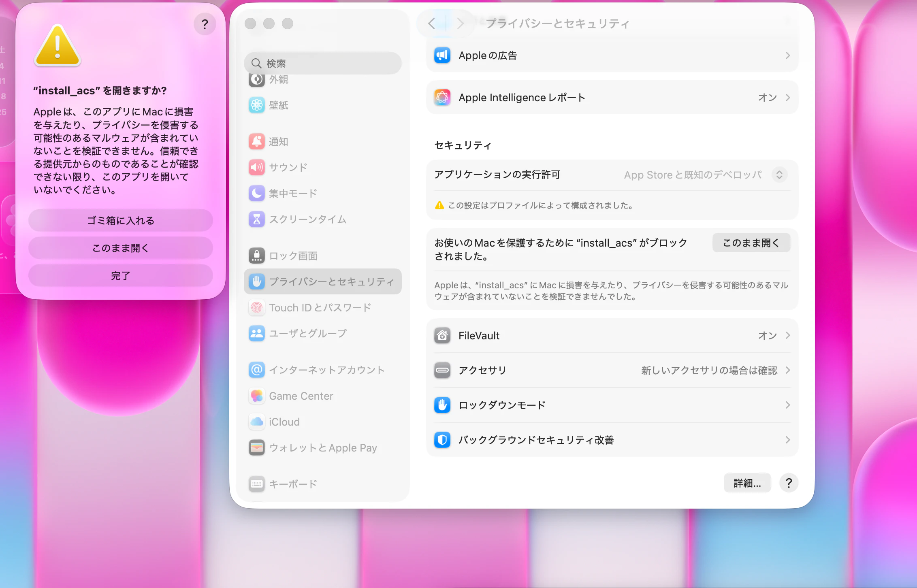This screenshot has height=588, width=917.
Task: Click the FileVault house lock icon
Action: pyautogui.click(x=442, y=335)
